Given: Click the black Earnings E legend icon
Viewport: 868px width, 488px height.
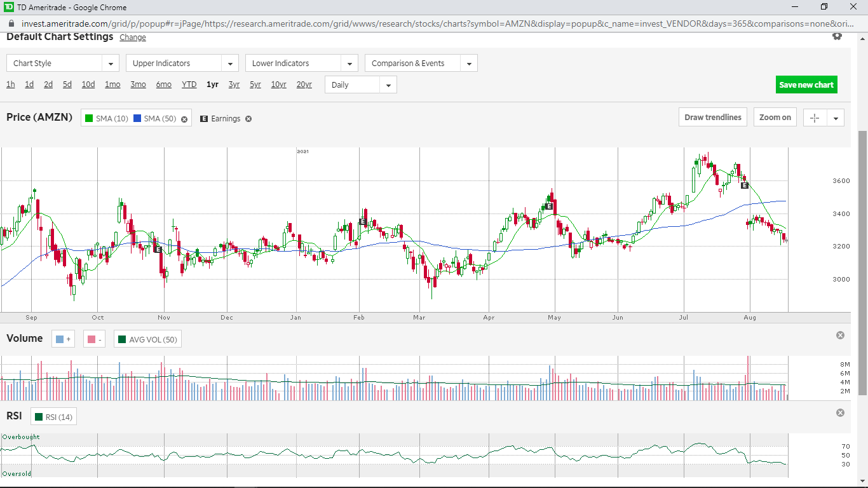Looking at the screenshot, I should point(204,119).
